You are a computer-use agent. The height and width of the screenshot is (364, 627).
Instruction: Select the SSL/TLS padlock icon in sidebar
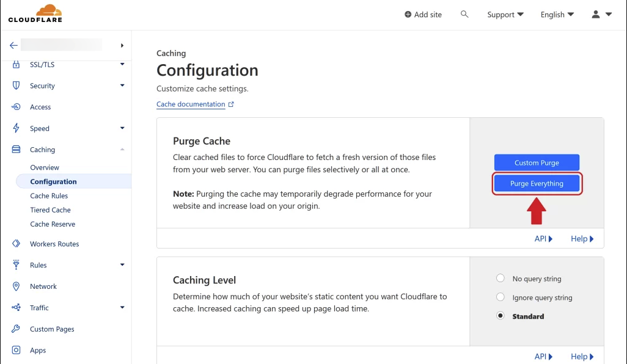[16, 64]
